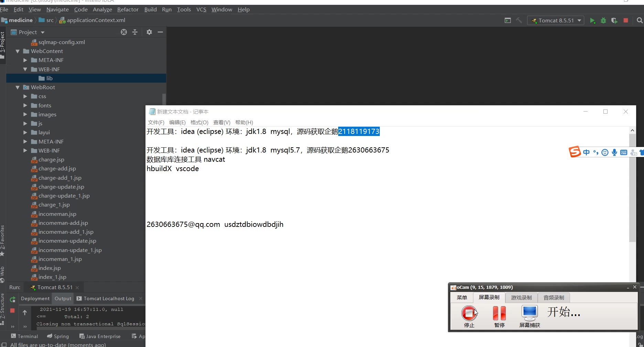Expand the css folder
The height and width of the screenshot is (347, 644).
pyautogui.click(x=25, y=96)
